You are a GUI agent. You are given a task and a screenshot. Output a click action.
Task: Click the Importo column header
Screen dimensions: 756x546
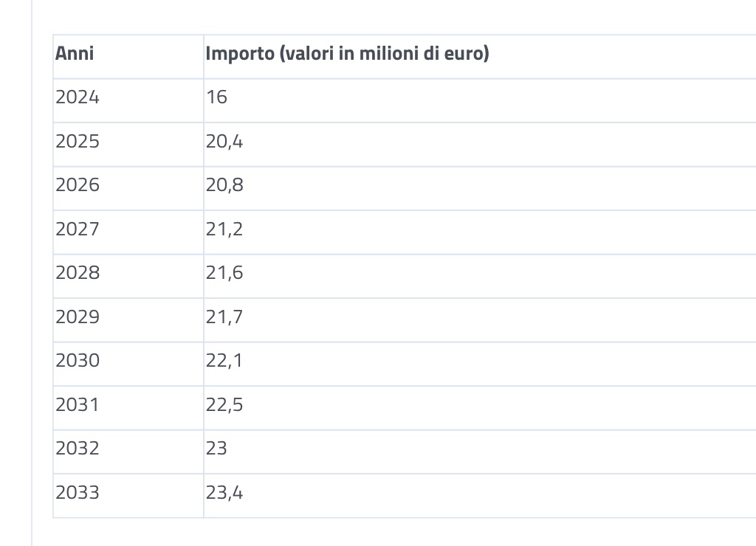coord(480,57)
